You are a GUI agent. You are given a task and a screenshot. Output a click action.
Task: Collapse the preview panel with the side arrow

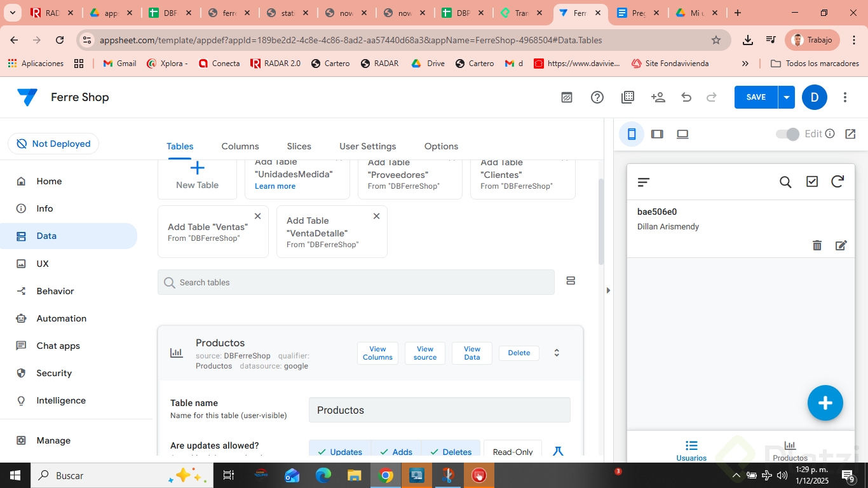608,290
